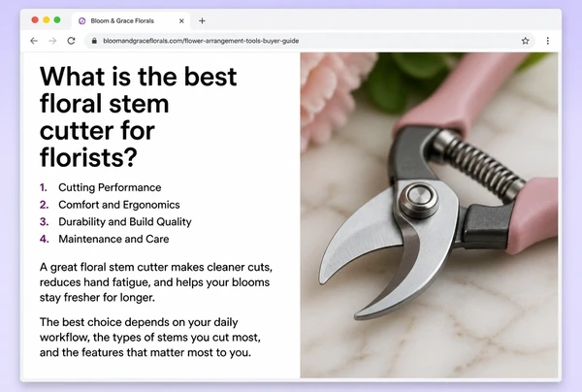The height and width of the screenshot is (392, 582).
Task: Reload the page with the refresh icon
Action: 71,41
